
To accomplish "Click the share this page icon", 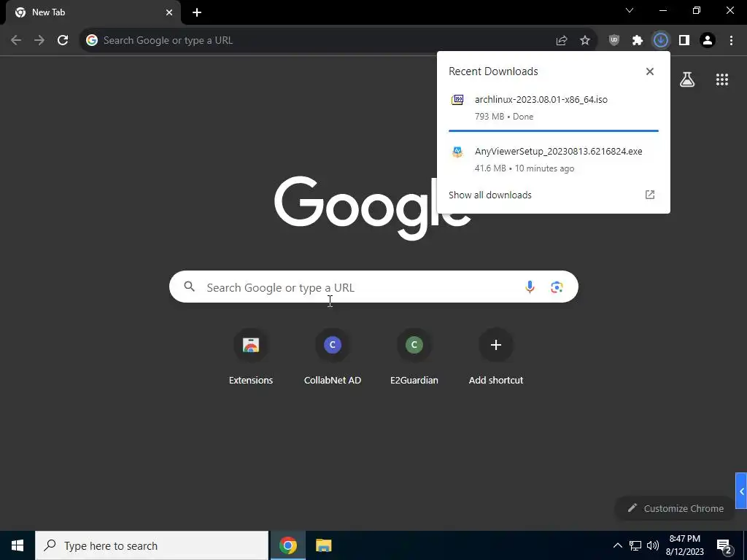I will click(x=562, y=41).
